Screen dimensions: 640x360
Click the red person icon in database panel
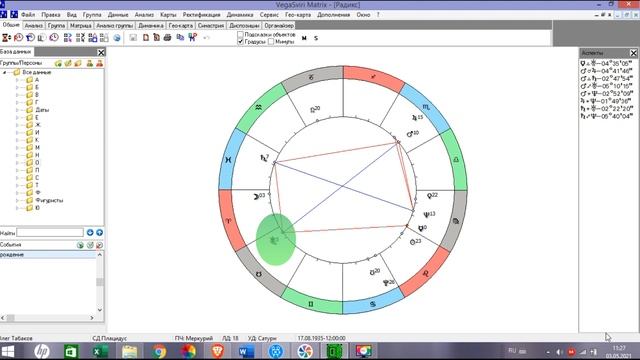click(x=99, y=63)
